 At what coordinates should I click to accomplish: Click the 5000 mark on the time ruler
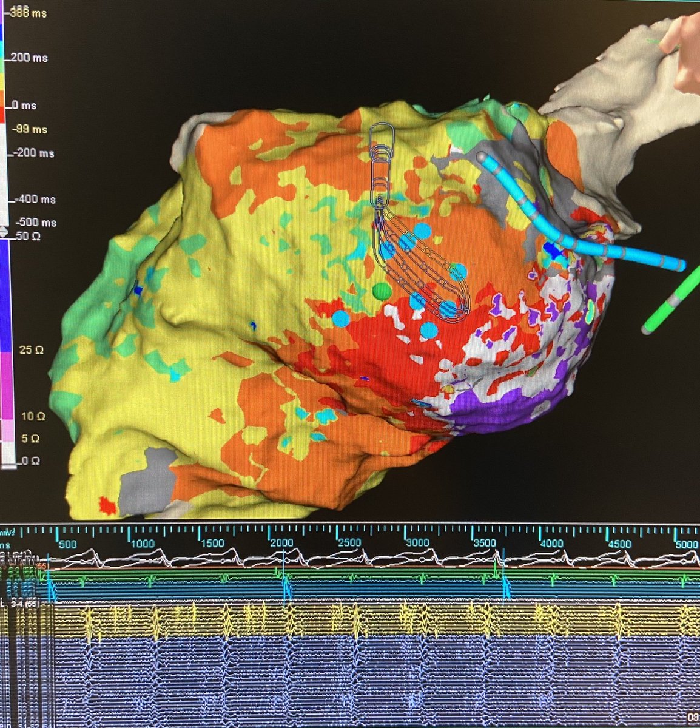[686, 544]
